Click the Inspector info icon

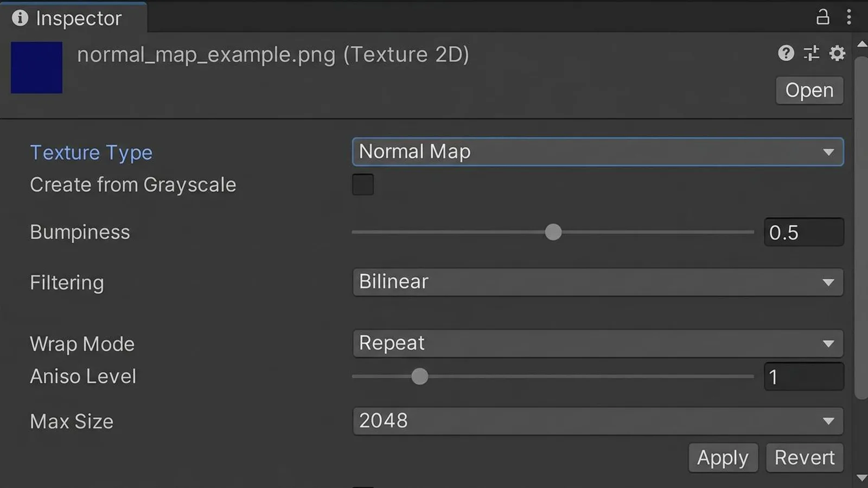click(20, 18)
